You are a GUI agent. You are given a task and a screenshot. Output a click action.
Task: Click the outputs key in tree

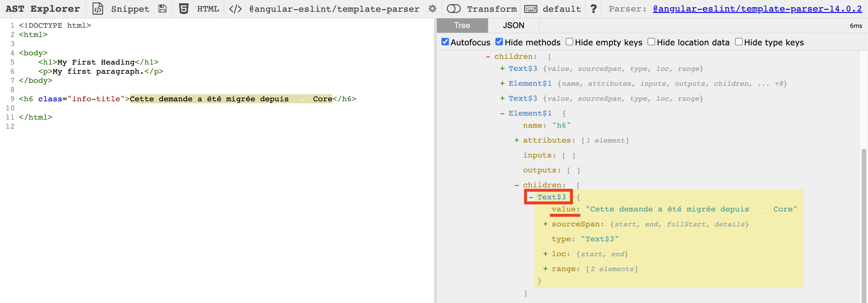[539, 170]
